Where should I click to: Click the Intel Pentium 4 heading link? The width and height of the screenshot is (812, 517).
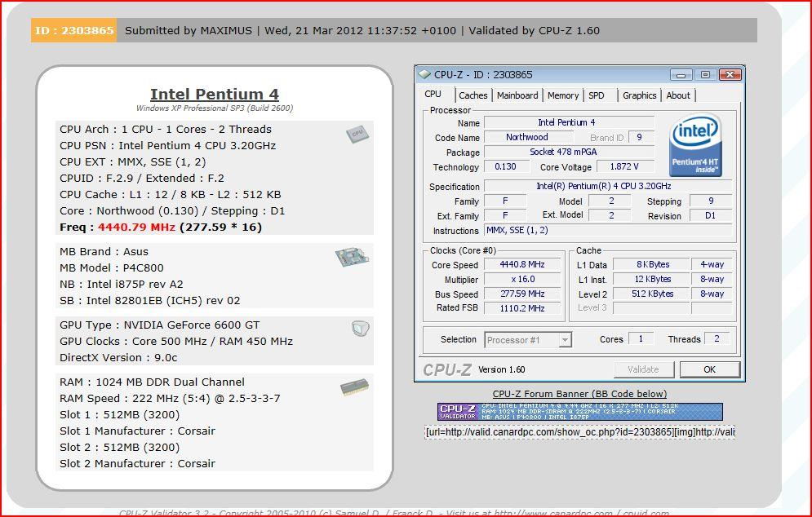coord(215,95)
